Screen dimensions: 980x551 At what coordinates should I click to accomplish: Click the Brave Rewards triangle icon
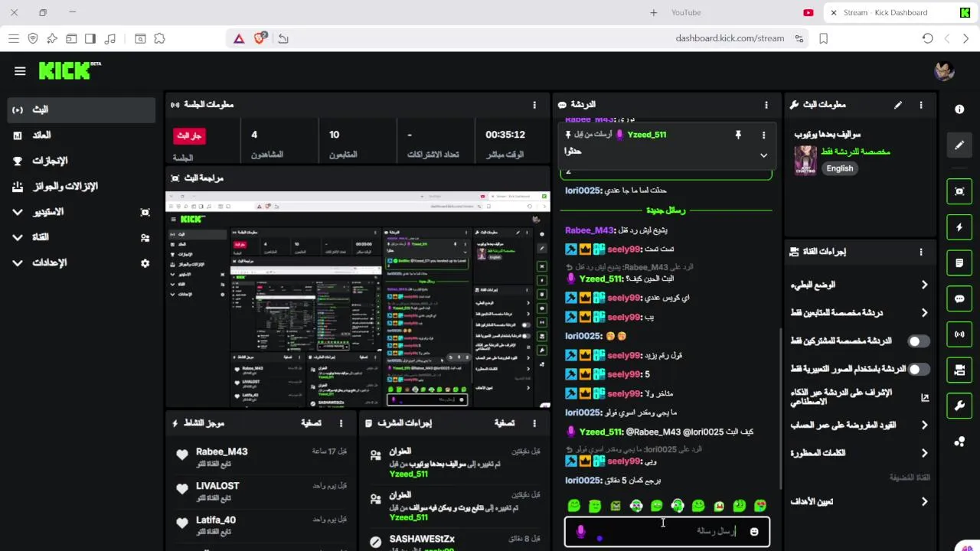pyautogui.click(x=239, y=38)
